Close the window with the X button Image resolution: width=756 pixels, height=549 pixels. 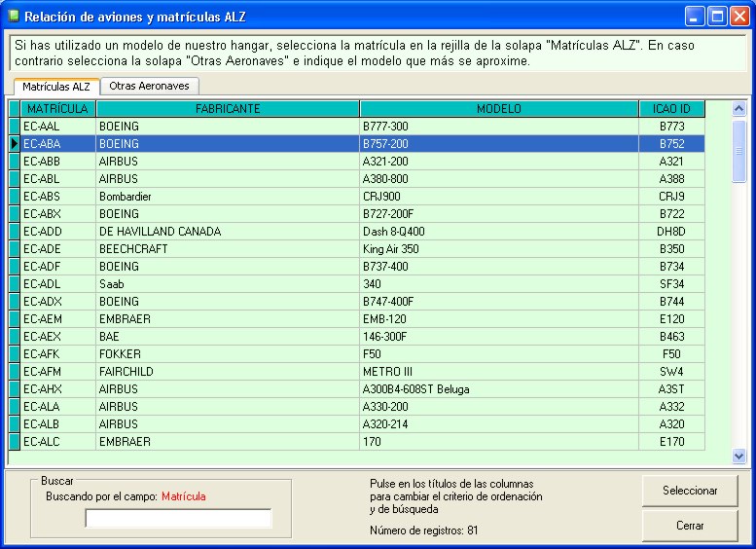point(739,17)
